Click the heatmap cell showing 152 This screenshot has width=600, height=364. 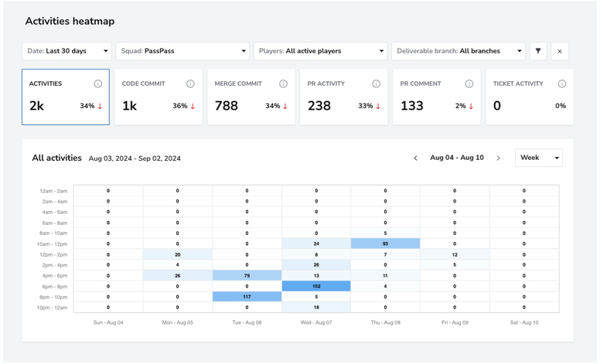[316, 286]
